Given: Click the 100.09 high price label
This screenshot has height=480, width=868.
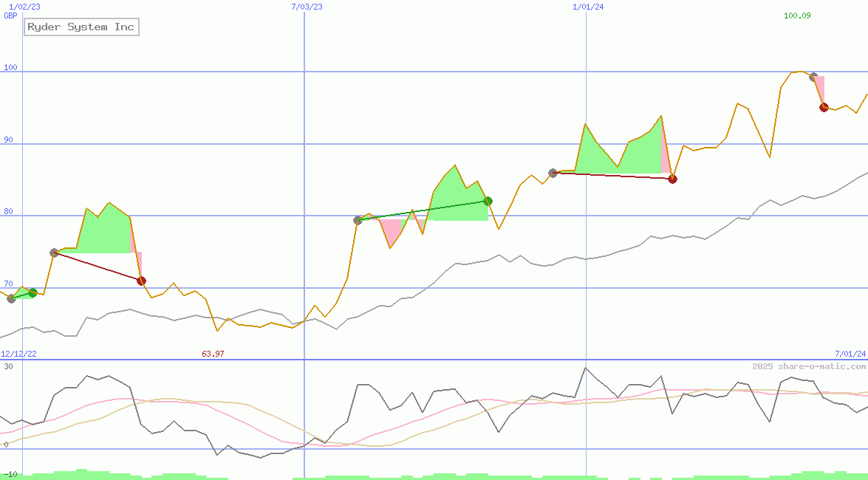Looking at the screenshot, I should click(x=797, y=16).
